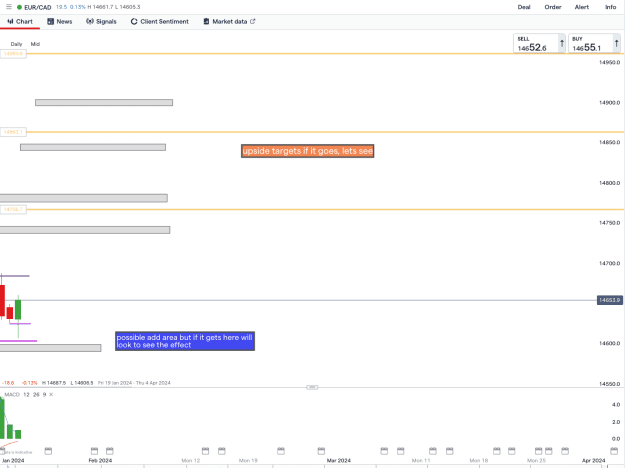Click the BUY price 14655.1
This screenshot has width=625, height=468.
(594, 43)
